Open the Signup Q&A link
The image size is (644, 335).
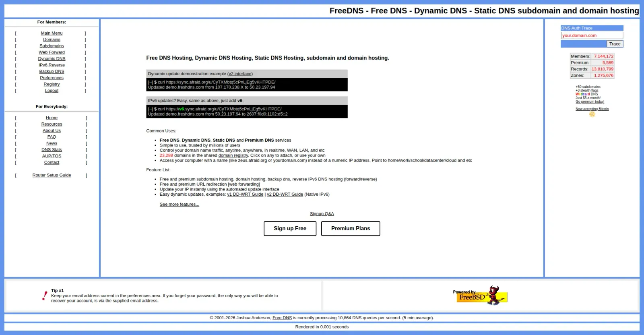(x=322, y=214)
